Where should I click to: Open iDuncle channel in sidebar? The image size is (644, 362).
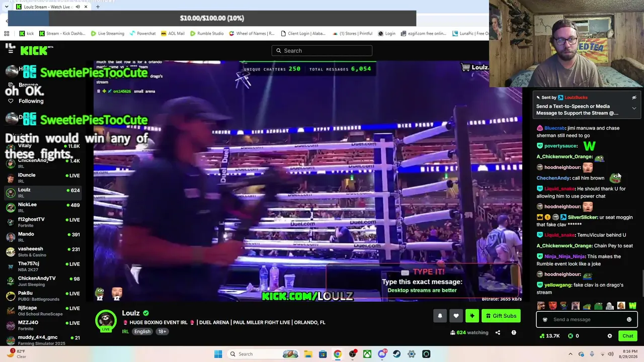pyautogui.click(x=43, y=178)
